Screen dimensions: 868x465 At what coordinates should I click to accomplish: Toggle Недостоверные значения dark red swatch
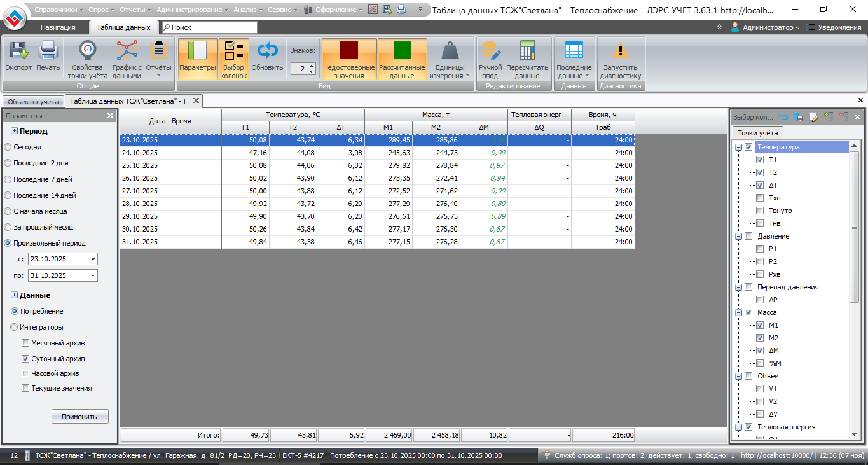pyautogui.click(x=349, y=51)
